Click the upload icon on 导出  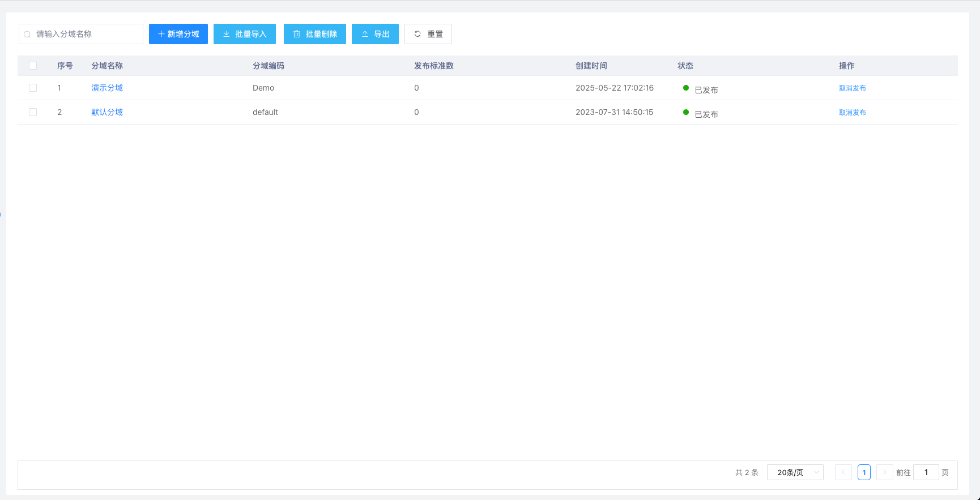365,34
